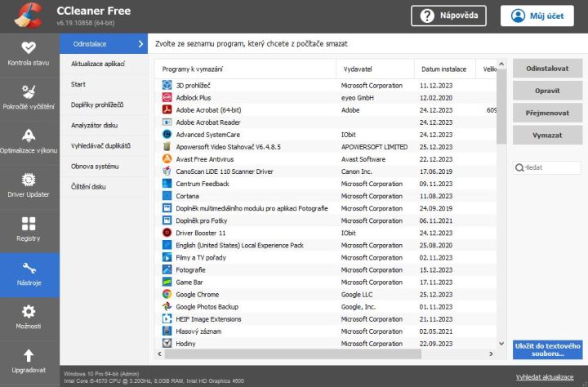Viewport: 588px width, 387px height.
Task: Click the Advanced SystemCare icon
Action: click(167, 134)
